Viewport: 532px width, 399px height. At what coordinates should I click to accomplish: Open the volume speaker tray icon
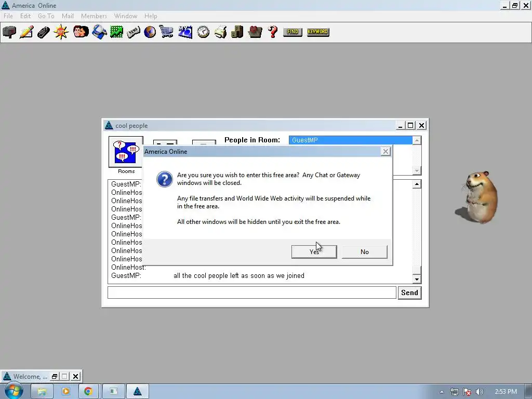click(x=479, y=392)
